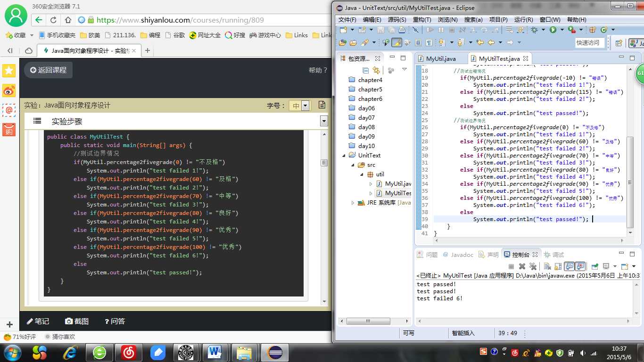Toggle Show Console on standard error

(580, 266)
